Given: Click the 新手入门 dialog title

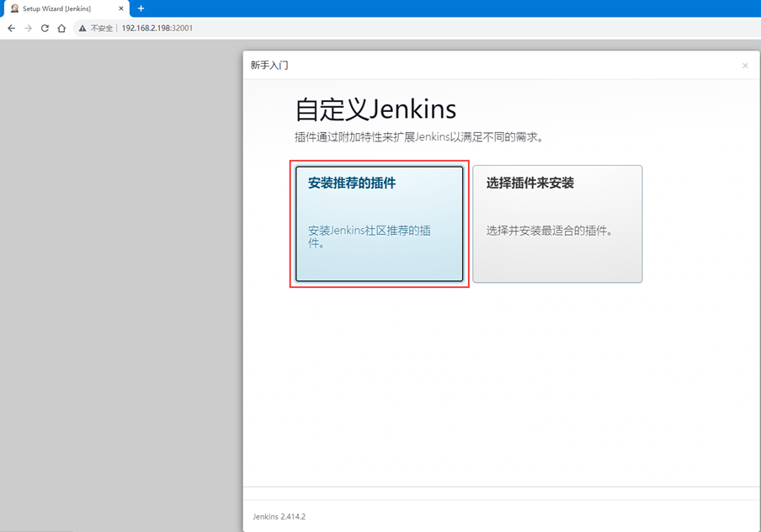Looking at the screenshot, I should tap(269, 65).
